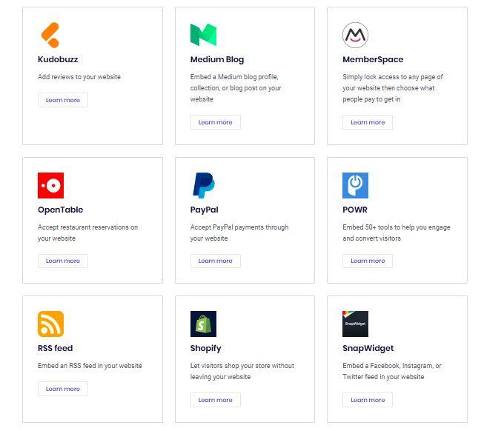Click the orange RSS feed icon
Image resolution: width=504 pixels, height=431 pixels.
coord(50,324)
